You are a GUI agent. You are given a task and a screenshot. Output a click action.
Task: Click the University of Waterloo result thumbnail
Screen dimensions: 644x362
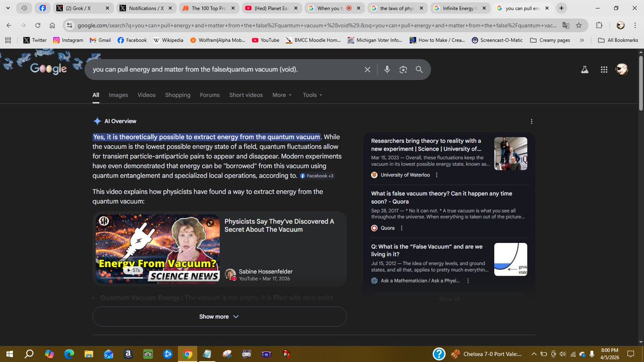[x=510, y=153]
